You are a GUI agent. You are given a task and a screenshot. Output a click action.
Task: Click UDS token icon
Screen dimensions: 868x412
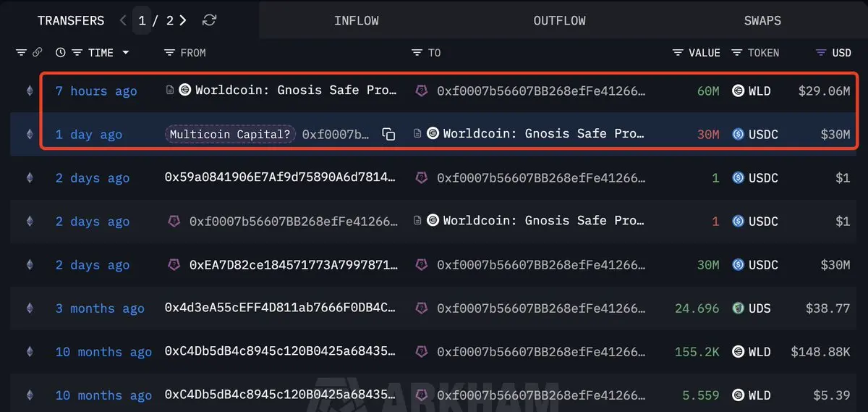coord(738,308)
